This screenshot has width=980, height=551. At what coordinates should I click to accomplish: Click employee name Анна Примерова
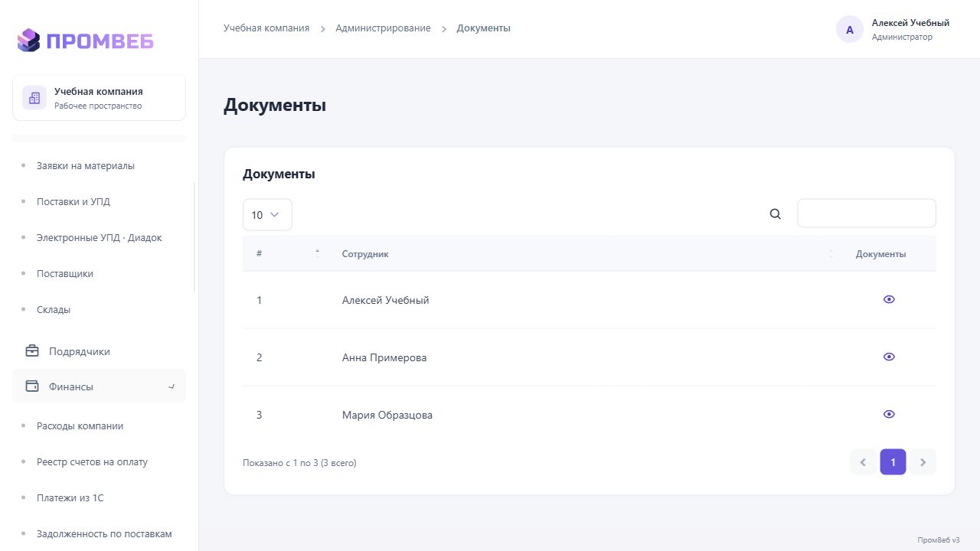pyautogui.click(x=384, y=358)
